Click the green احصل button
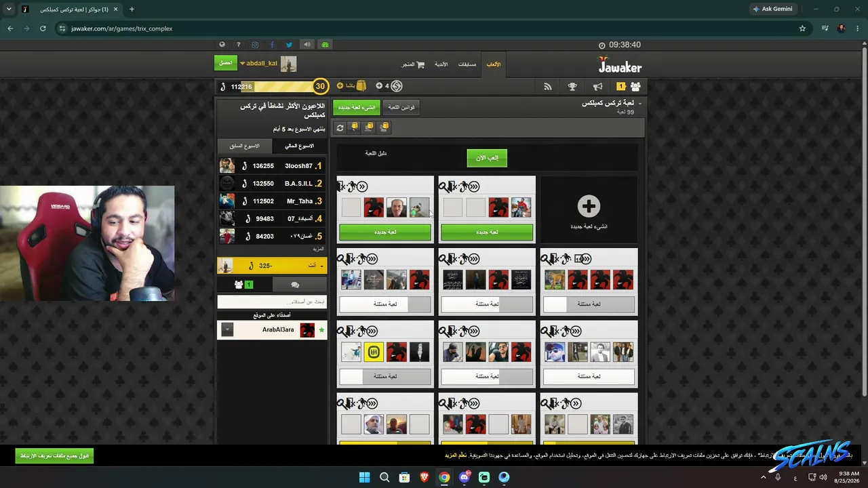The width and height of the screenshot is (868, 488). coord(226,63)
